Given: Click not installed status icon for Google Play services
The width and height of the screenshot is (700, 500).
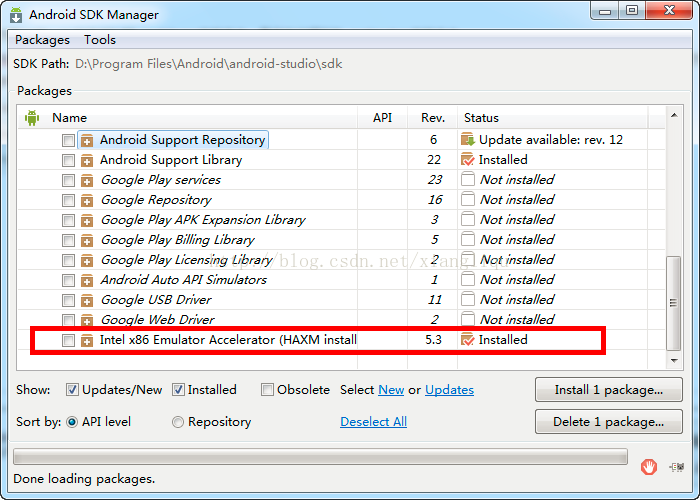Looking at the screenshot, I should pos(467,179).
